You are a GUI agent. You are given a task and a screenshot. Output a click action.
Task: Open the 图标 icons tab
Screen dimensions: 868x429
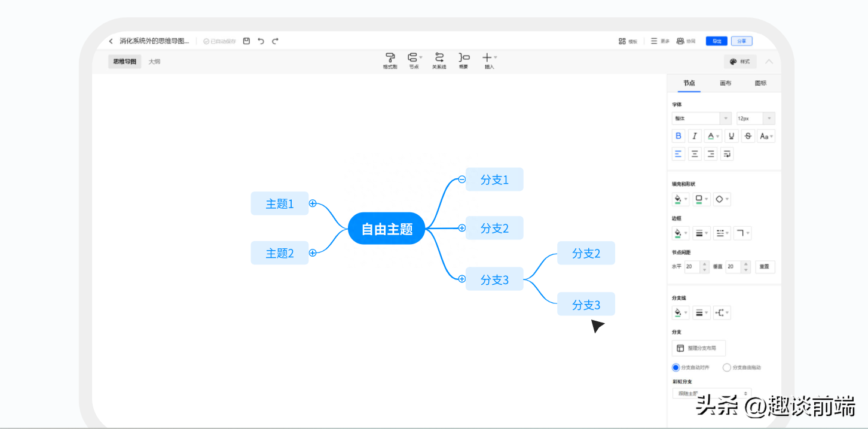click(760, 83)
